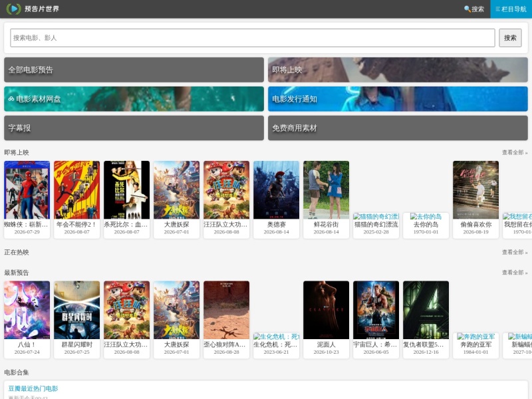This screenshot has width=532, height=399.
Task: Open the 泥面人 poster
Action: coord(326,310)
